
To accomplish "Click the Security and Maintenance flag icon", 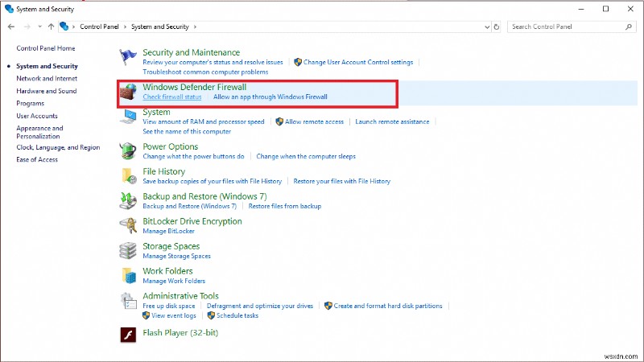I will tap(128, 57).
